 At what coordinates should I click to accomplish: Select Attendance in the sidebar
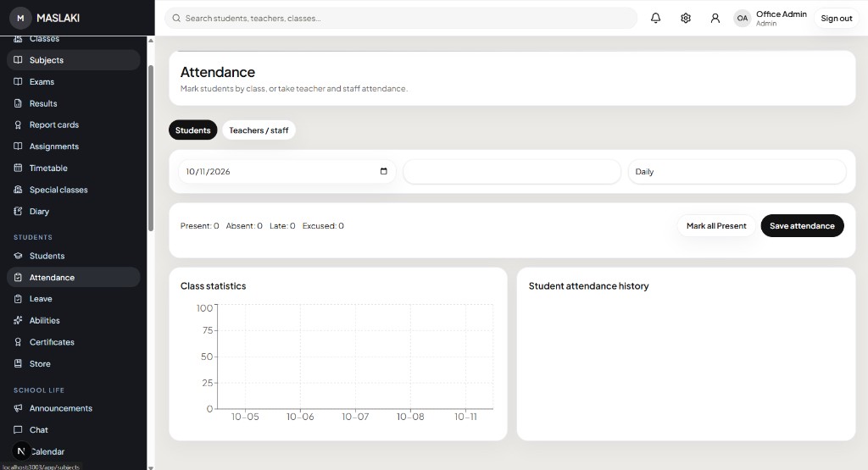(73, 277)
